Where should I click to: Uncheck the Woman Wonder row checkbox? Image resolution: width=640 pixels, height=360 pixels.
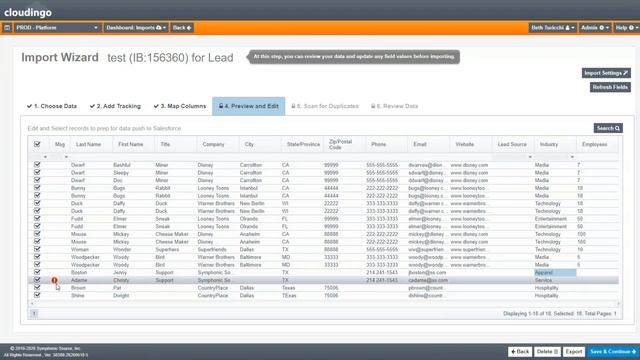click(x=37, y=249)
